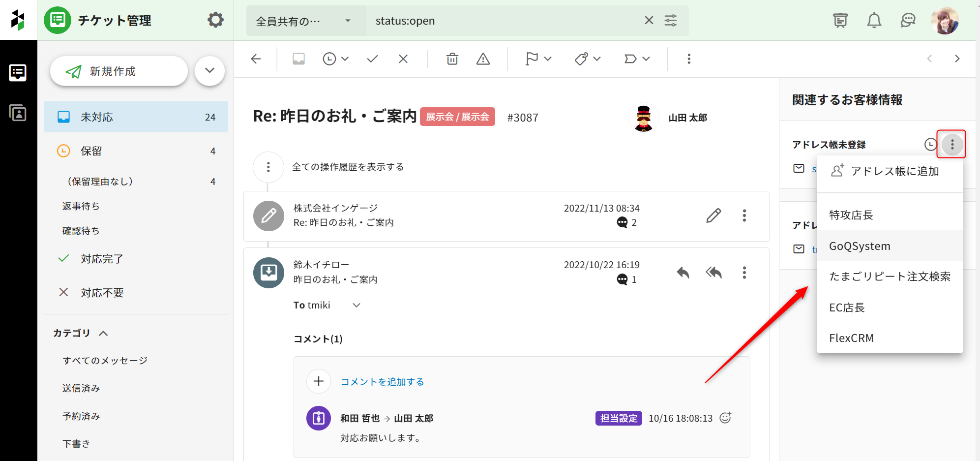This screenshot has width=980, height=461.
Task: Collapse the カテゴリ section
Action: pos(103,333)
